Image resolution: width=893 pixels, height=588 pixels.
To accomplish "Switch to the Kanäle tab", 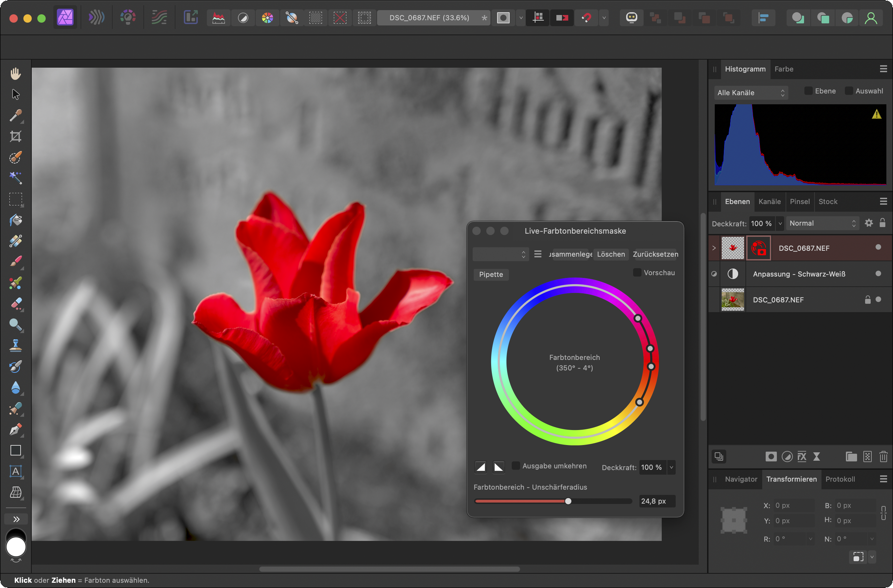I will click(769, 202).
